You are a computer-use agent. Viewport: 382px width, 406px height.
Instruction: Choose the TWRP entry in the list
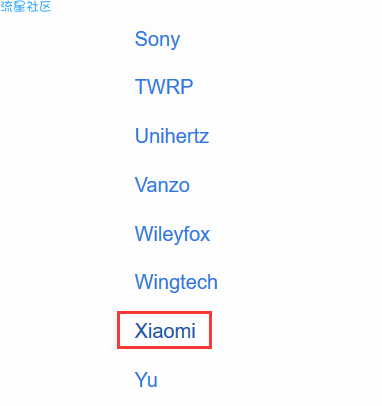[x=164, y=87]
